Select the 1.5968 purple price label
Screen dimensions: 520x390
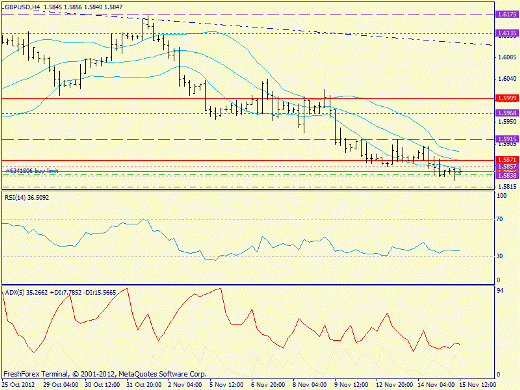(x=507, y=113)
